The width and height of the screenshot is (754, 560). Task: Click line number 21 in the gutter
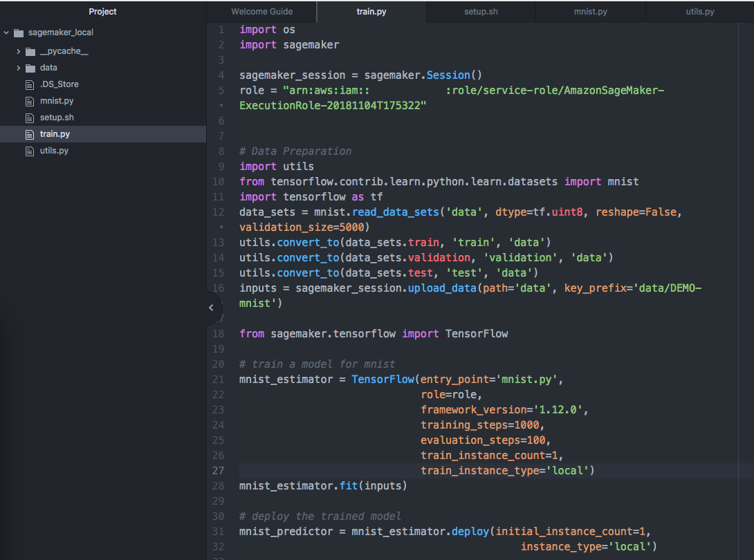(x=219, y=380)
